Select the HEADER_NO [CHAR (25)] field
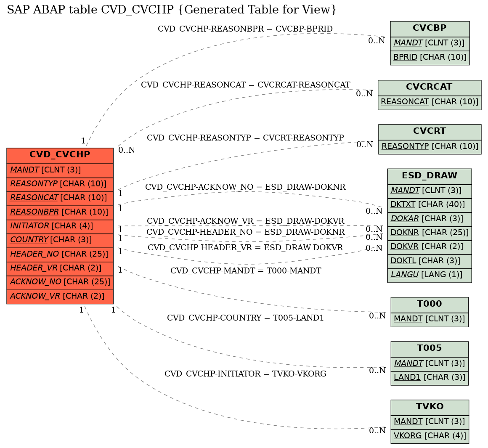The image size is (488, 448). click(60, 254)
